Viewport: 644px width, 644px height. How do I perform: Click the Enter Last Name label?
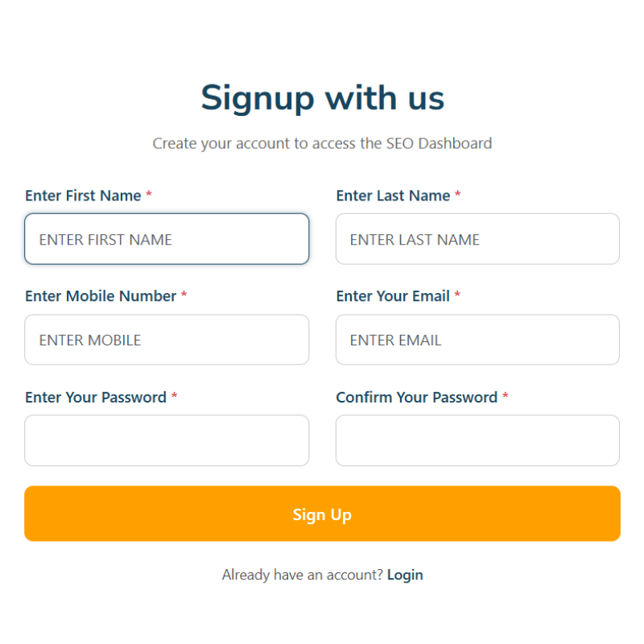click(x=392, y=196)
